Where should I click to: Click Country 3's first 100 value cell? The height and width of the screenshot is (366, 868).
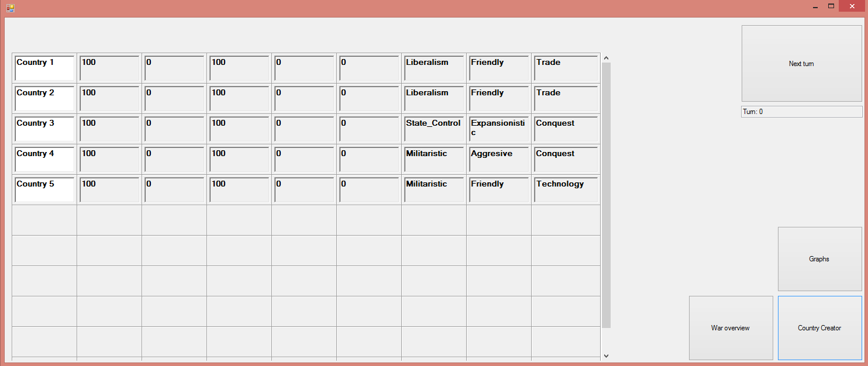pyautogui.click(x=109, y=129)
